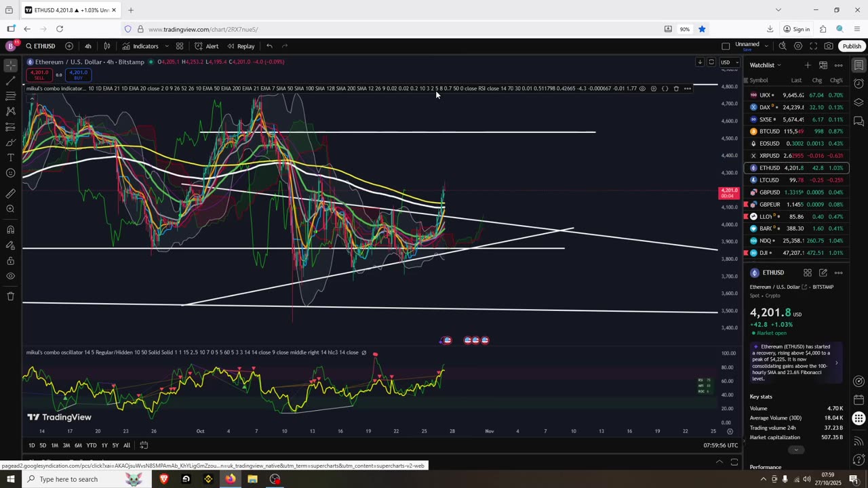Click the remove objects trash icon
This screenshot has height=488, width=868.
tap(10, 296)
